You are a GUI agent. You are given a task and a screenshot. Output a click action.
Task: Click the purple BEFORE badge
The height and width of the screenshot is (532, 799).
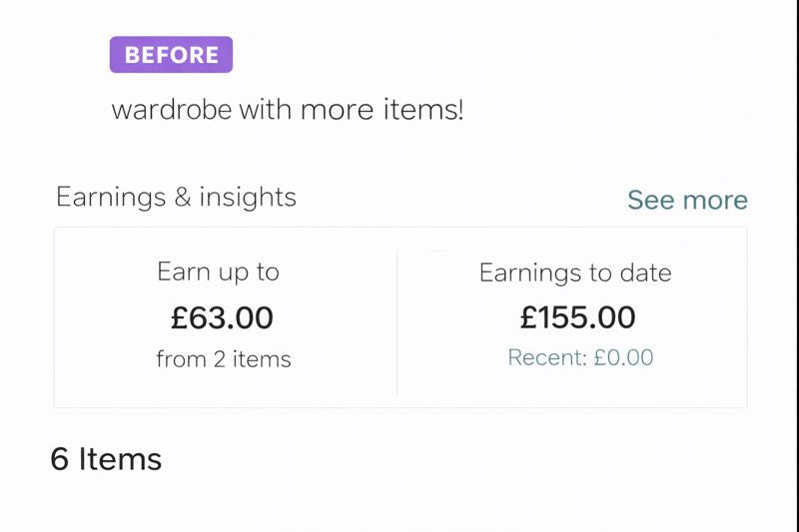(x=171, y=55)
